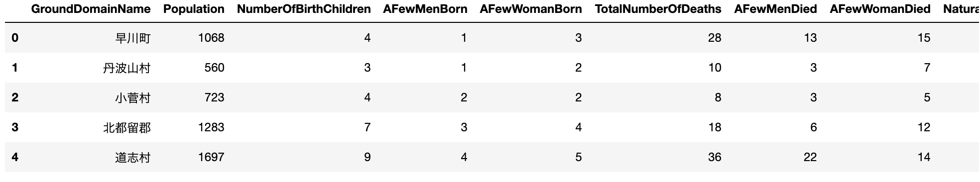
Task: Select the AFewMenDied column header
Action: click(775, 9)
